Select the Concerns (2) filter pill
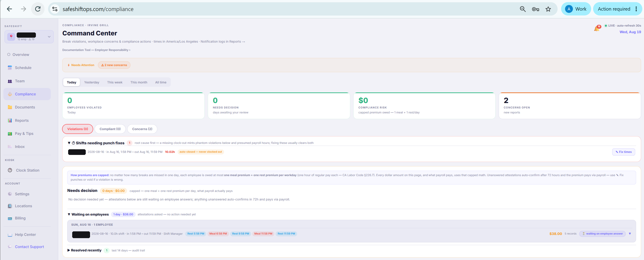Screen dimensions: 644x260 point(142,129)
